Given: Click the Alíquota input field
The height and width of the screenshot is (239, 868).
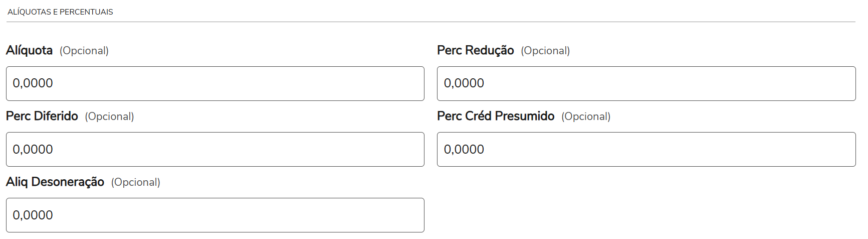Looking at the screenshot, I should point(215,83).
